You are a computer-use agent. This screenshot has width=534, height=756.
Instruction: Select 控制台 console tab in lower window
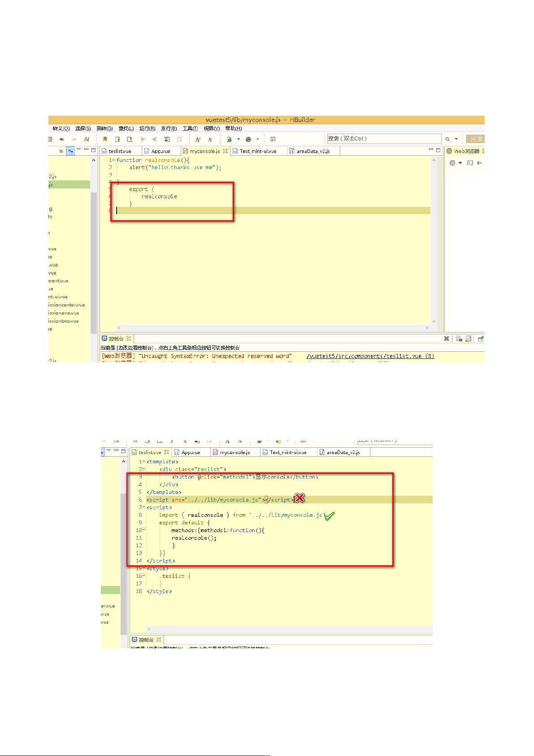(146, 640)
